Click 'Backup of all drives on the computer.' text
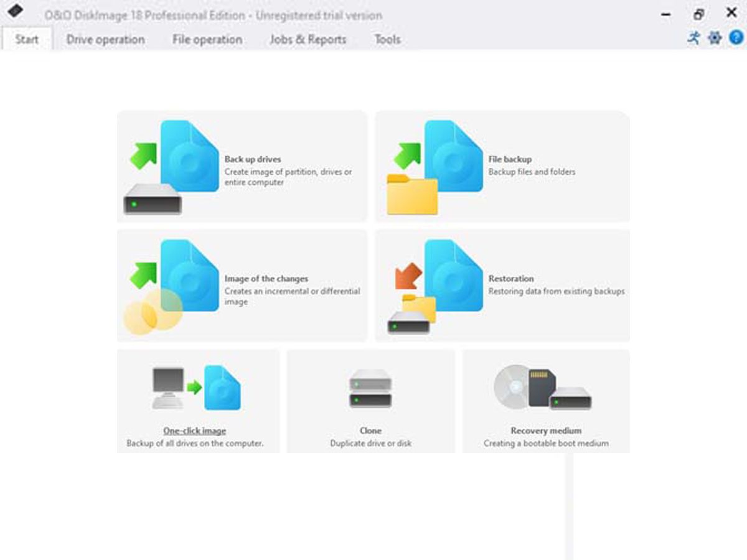Image resolution: width=747 pixels, height=560 pixels. tap(195, 444)
